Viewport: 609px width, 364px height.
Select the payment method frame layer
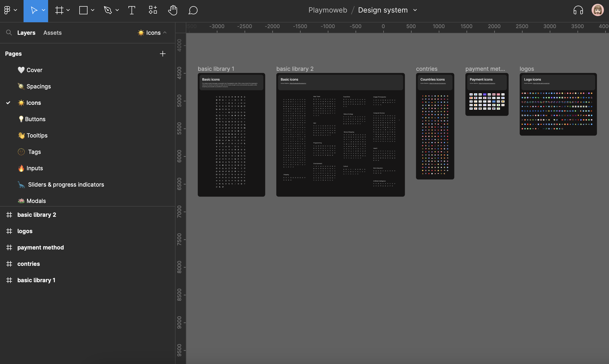click(x=40, y=247)
